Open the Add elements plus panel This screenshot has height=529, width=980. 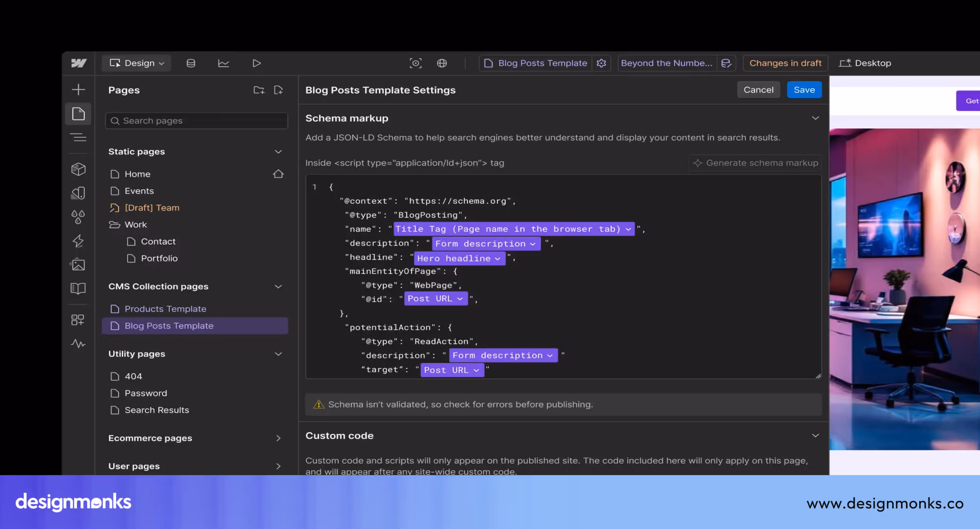click(x=78, y=90)
